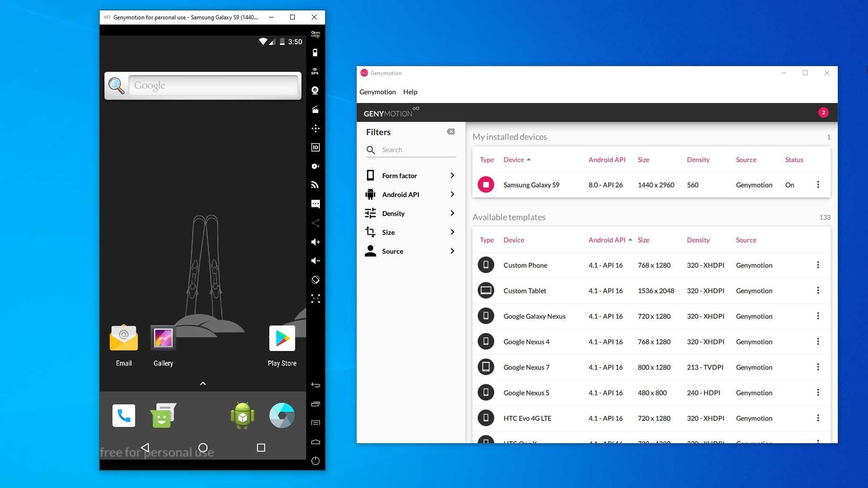This screenshot has height=488, width=868.
Task: Expand the Android API filter
Action: pos(410,195)
